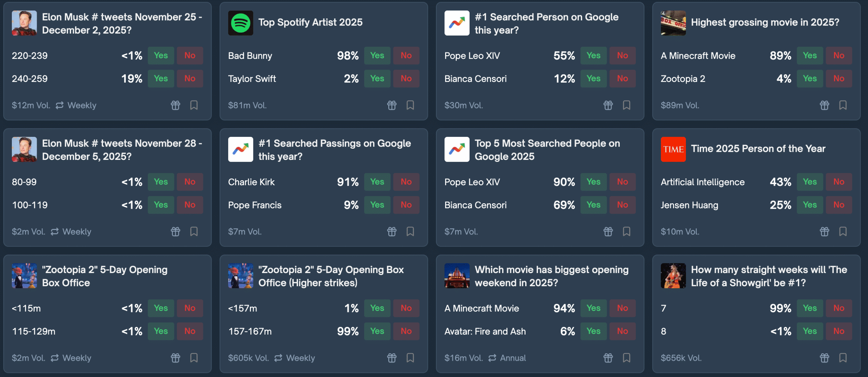This screenshot has width=868, height=377.
Task: Bookmark the Time 2025 Person of the Year market
Action: (x=843, y=232)
